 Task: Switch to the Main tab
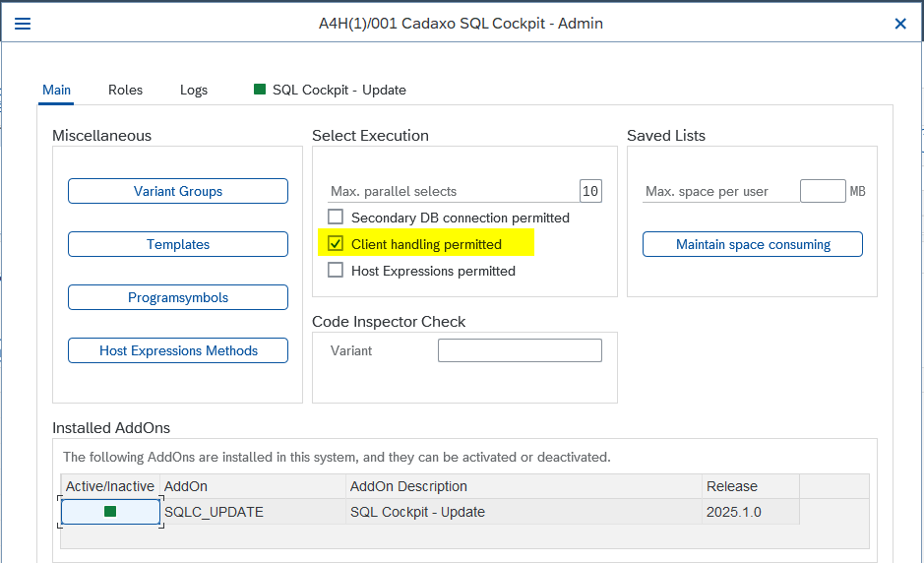[x=56, y=91]
